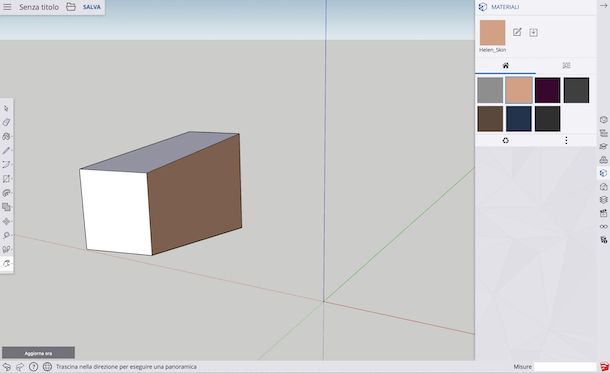
Task: Select the Select arrow tool
Action: 6,108
